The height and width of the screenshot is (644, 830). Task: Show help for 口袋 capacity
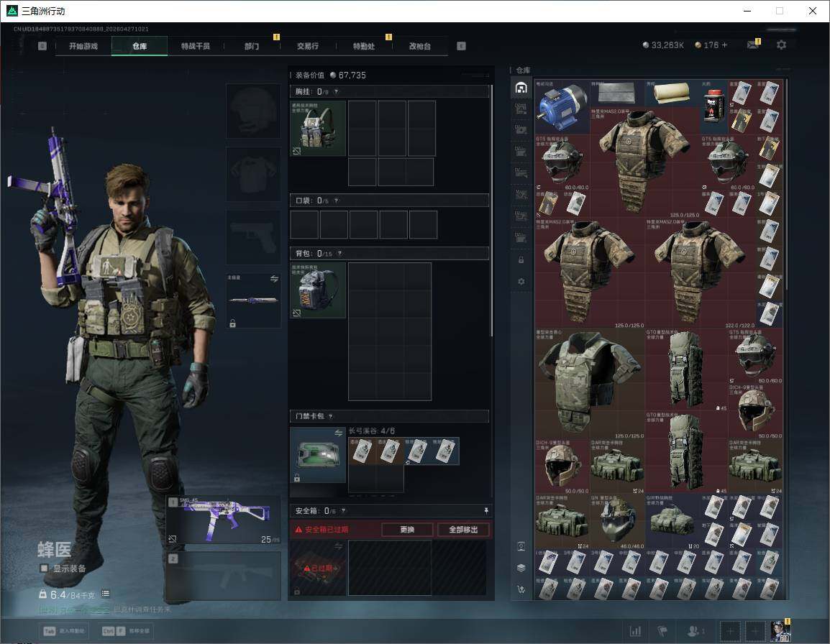tap(336, 201)
